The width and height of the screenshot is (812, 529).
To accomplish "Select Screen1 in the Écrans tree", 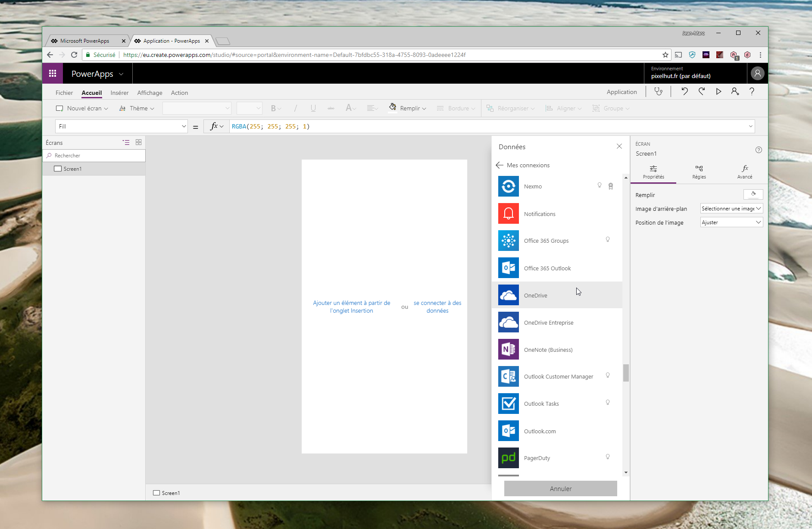I will pos(94,169).
